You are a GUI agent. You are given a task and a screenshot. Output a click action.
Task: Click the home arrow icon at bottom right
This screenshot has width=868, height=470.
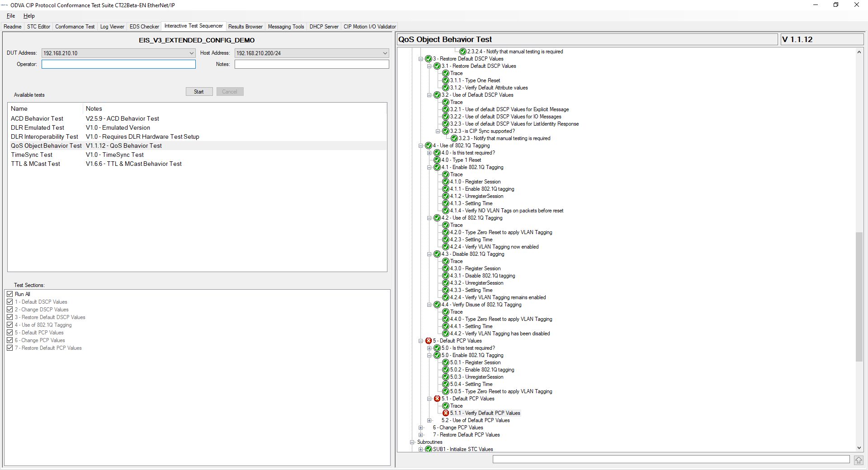pyautogui.click(x=859, y=460)
